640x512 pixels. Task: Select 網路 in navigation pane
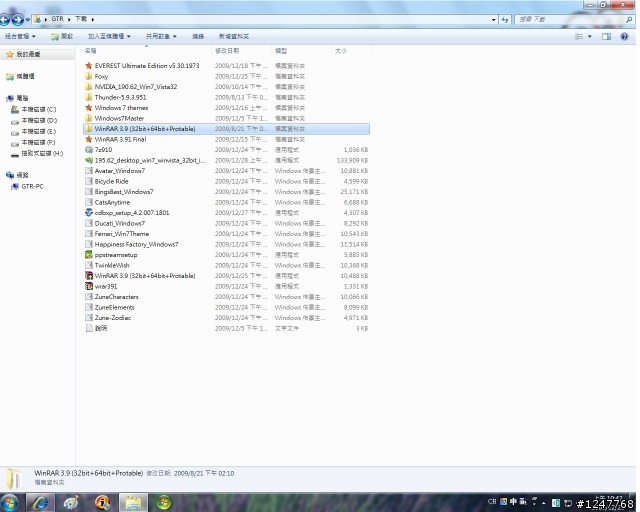pos(18,175)
